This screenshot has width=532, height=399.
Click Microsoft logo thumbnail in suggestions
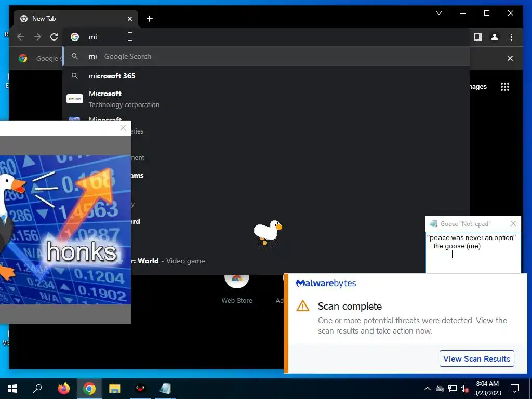click(x=75, y=99)
